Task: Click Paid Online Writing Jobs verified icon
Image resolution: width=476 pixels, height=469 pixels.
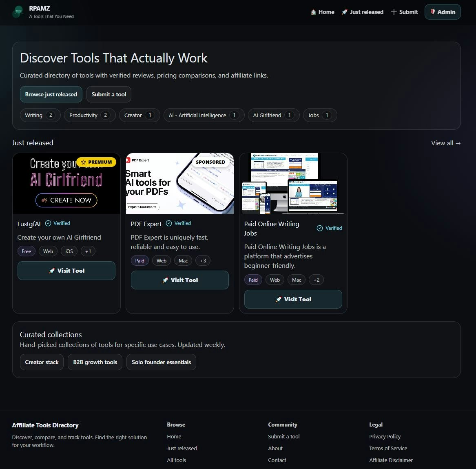Action: point(320,228)
